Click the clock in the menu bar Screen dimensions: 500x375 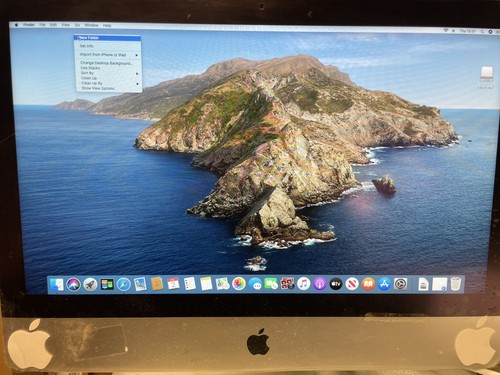pos(468,31)
